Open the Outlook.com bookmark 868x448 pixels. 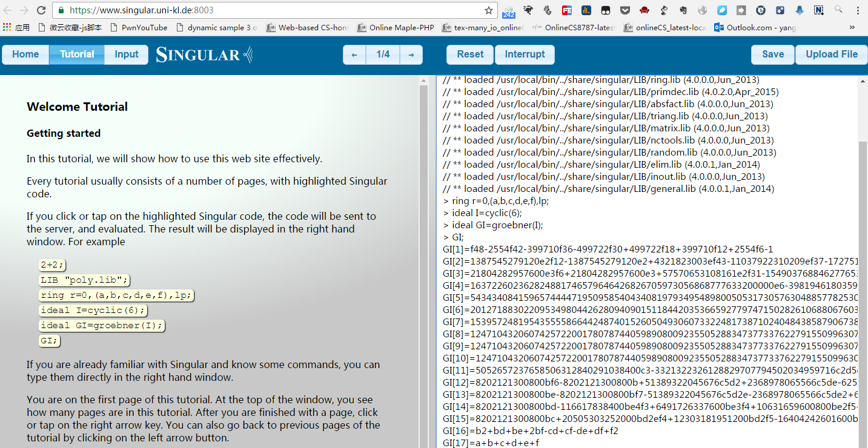[x=755, y=27]
